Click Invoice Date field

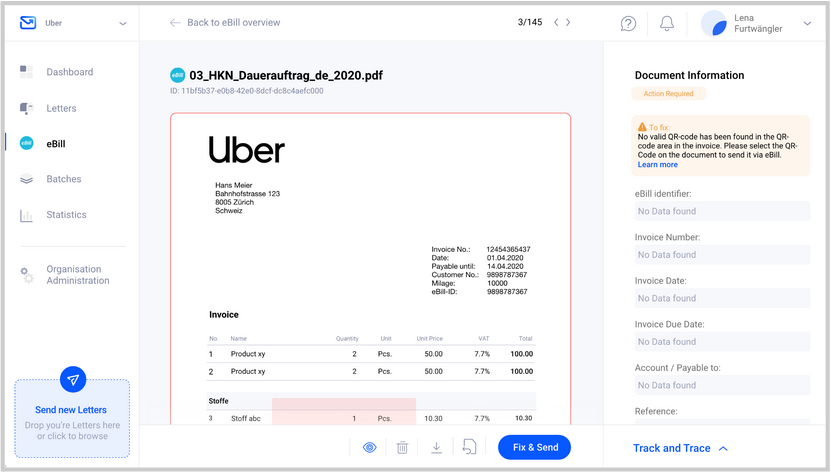(x=722, y=298)
